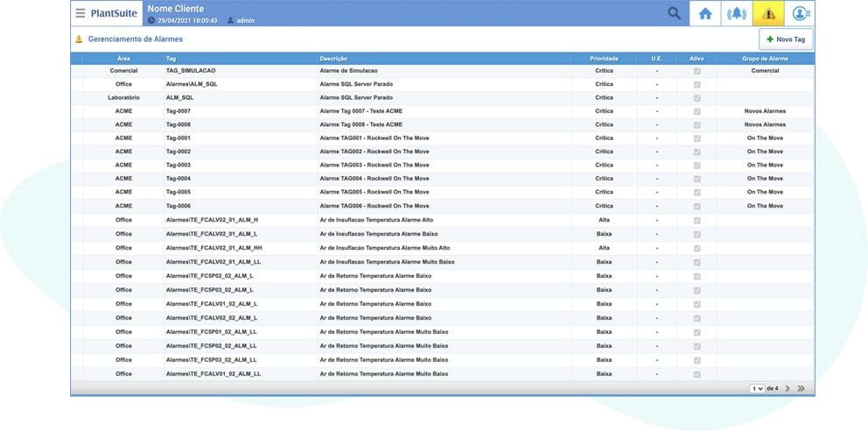Select the Tag-0008 cell
The height and width of the screenshot is (431, 868).
point(178,124)
